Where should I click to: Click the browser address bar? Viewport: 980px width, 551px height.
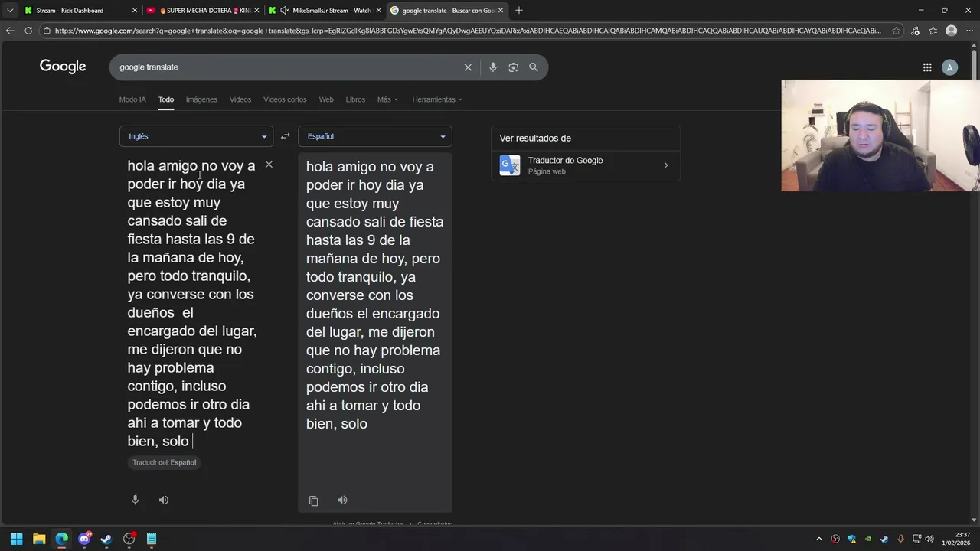click(467, 31)
